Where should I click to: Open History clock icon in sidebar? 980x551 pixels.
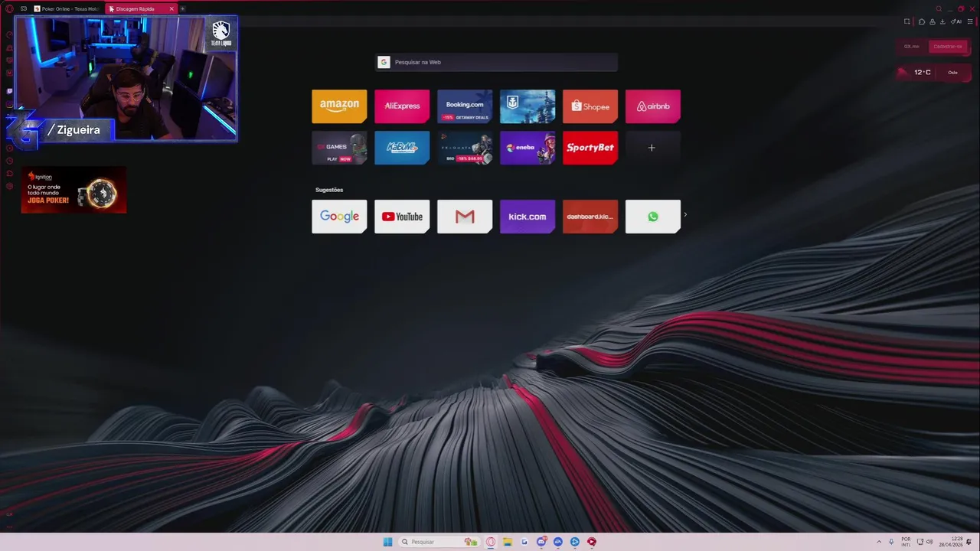click(9, 161)
